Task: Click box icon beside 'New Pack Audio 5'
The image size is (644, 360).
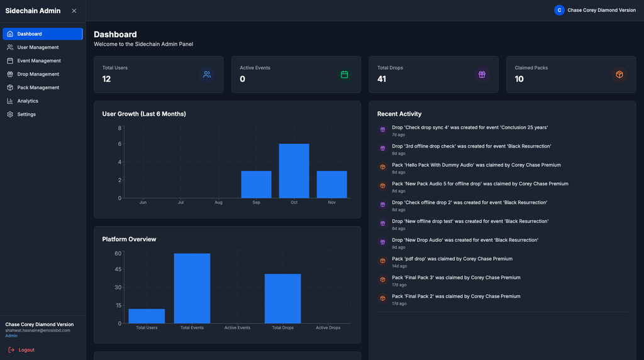Action: [x=383, y=185]
